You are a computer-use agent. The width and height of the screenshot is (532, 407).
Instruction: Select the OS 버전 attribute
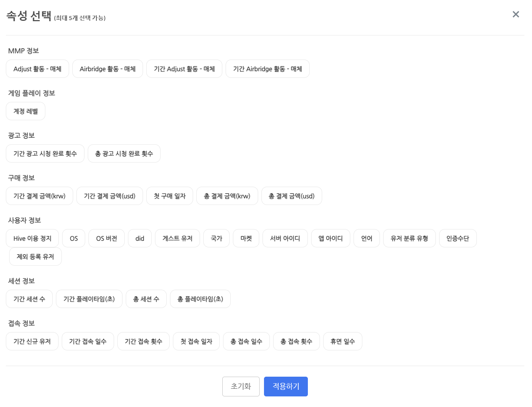[106, 238]
